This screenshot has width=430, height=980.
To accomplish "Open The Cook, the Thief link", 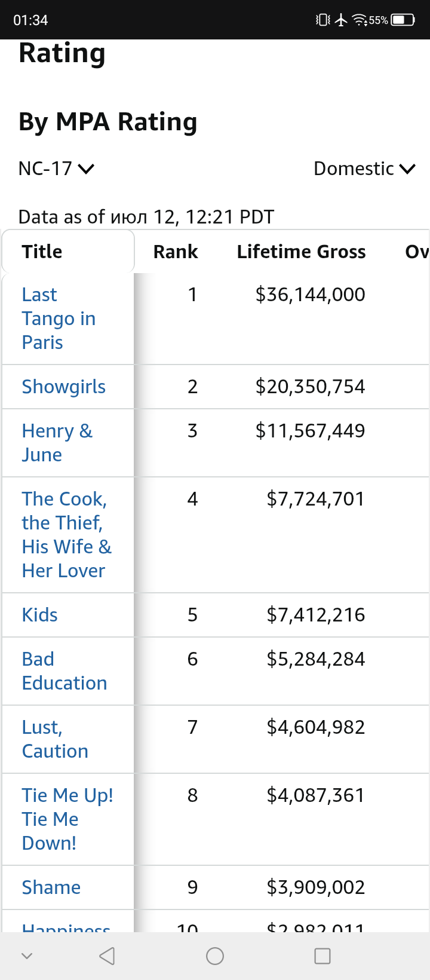I will pyautogui.click(x=66, y=535).
